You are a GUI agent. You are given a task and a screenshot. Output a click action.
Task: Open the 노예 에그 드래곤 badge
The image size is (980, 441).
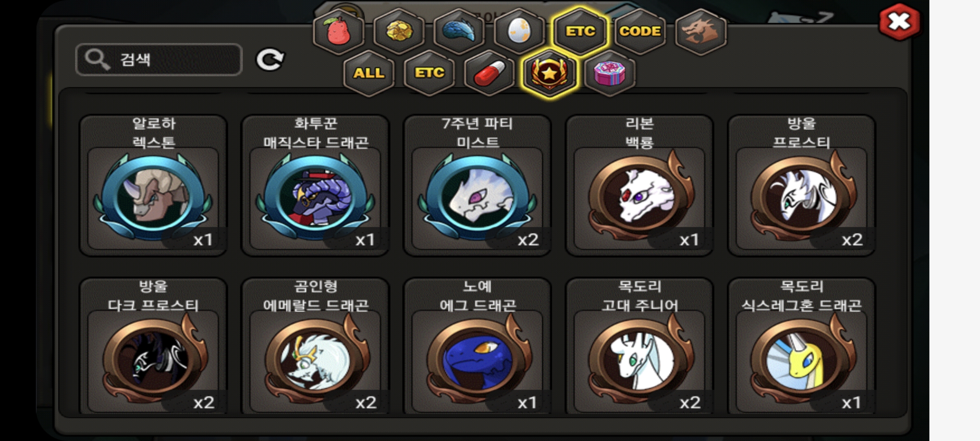pos(477,346)
